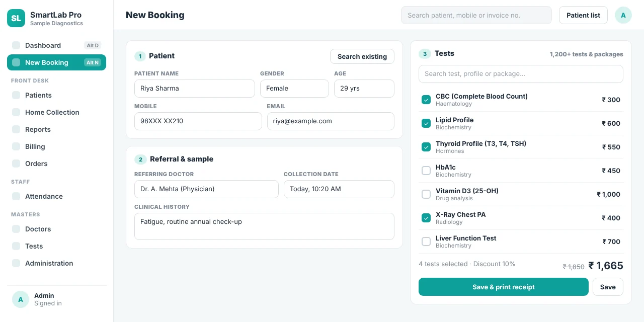Image resolution: width=644 pixels, height=322 pixels.
Task: Click the Save button
Action: pyautogui.click(x=608, y=287)
